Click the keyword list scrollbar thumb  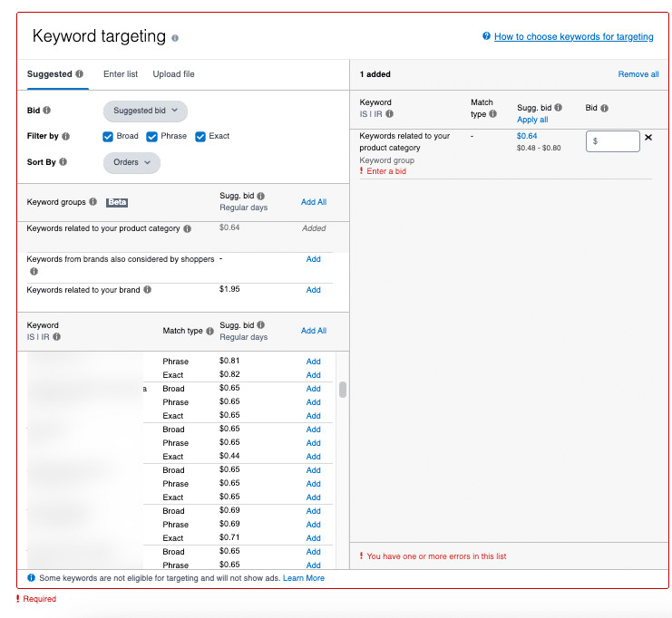tap(343, 390)
